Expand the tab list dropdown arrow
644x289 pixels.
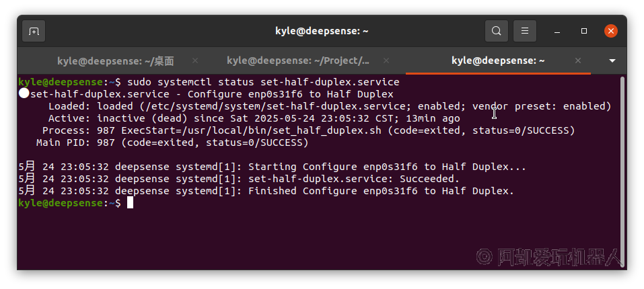click(612, 60)
